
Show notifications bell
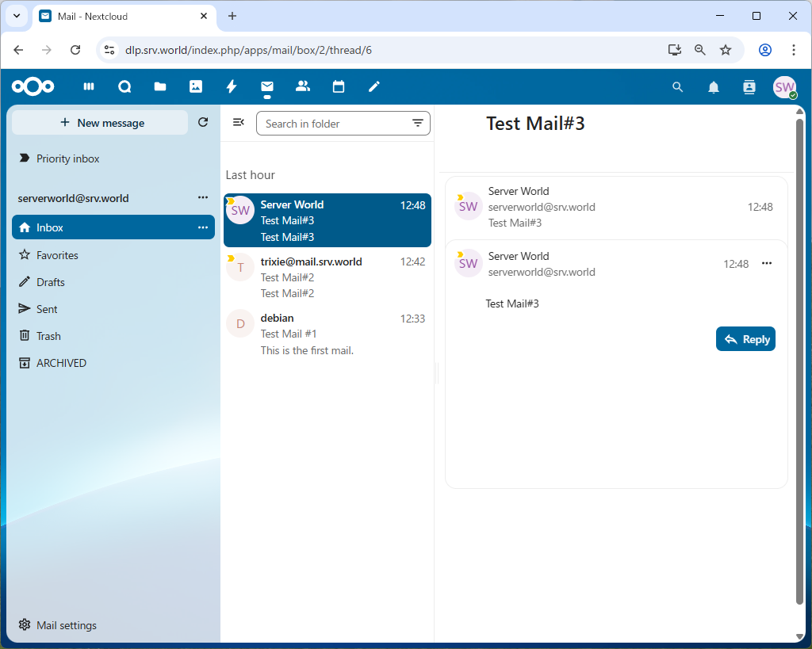tap(714, 87)
